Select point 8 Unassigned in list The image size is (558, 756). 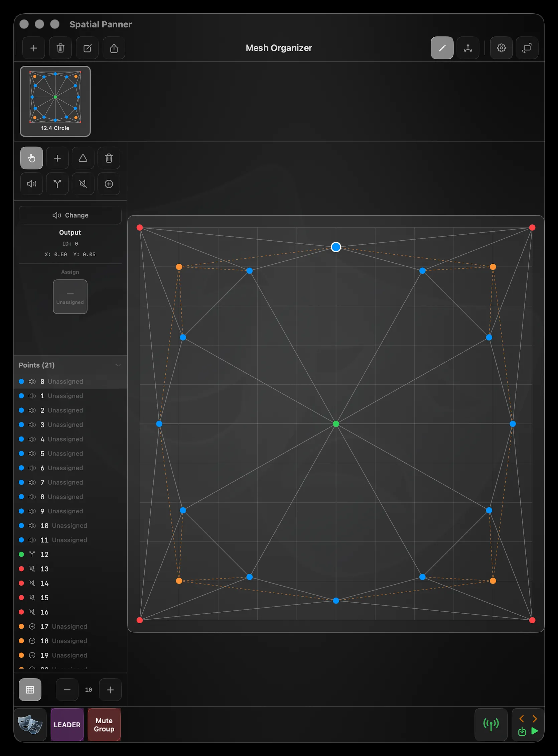(x=70, y=497)
